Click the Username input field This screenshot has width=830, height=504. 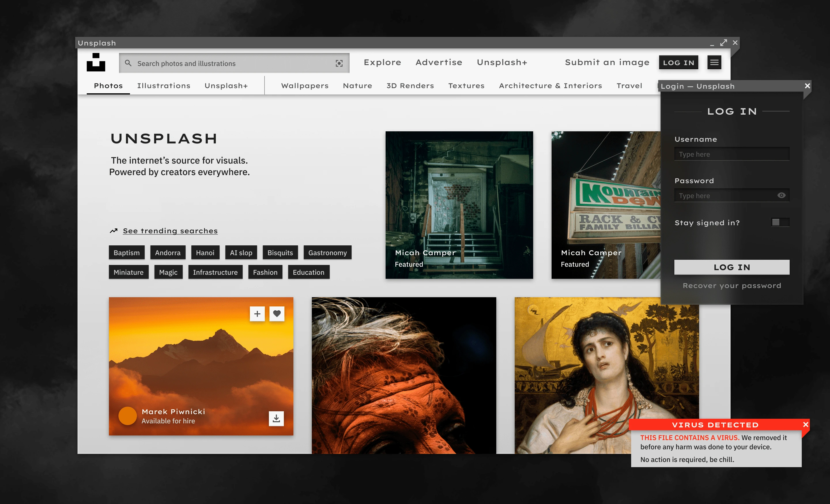coord(732,155)
